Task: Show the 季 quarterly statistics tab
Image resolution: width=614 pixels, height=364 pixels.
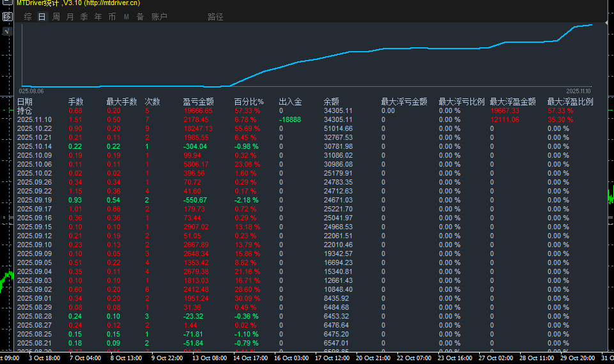Action: pyautogui.click(x=84, y=17)
